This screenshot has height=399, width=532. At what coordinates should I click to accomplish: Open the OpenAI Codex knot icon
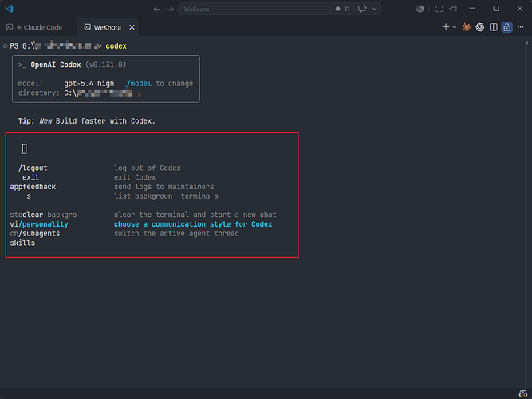click(479, 27)
